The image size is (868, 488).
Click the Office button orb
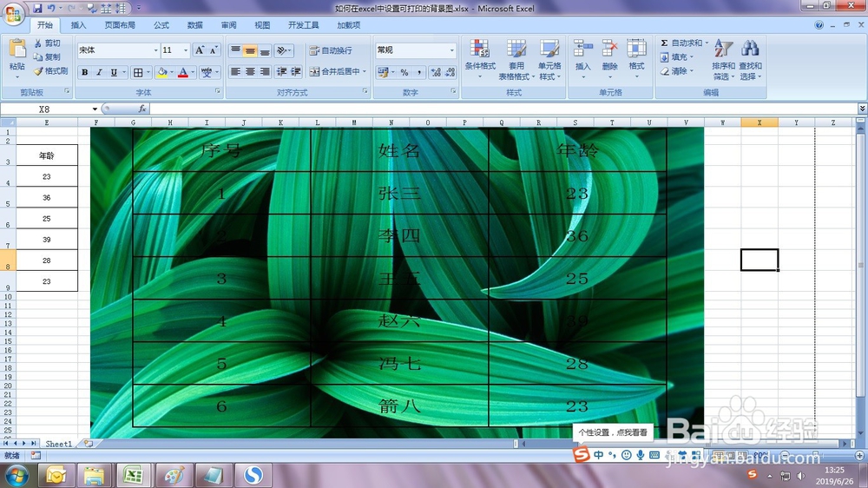(x=13, y=13)
